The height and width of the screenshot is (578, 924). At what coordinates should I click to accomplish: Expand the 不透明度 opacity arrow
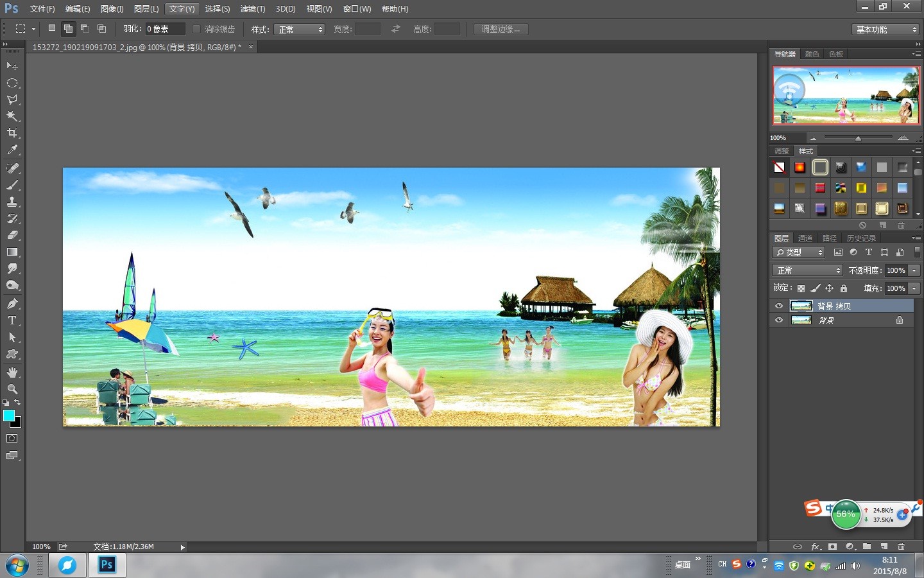pyautogui.click(x=914, y=270)
